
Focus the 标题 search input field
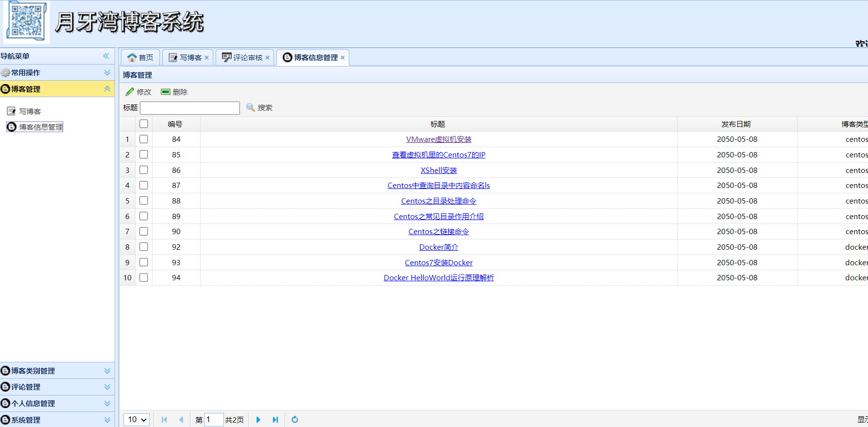point(190,108)
